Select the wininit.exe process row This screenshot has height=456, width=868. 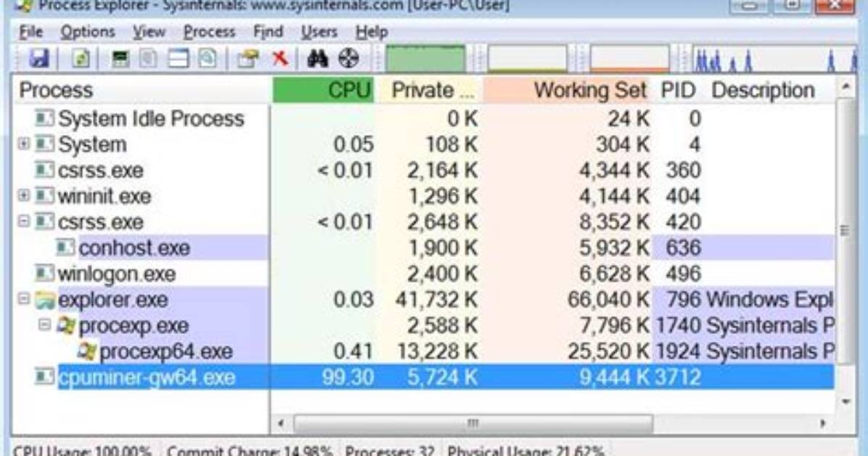[424, 196]
